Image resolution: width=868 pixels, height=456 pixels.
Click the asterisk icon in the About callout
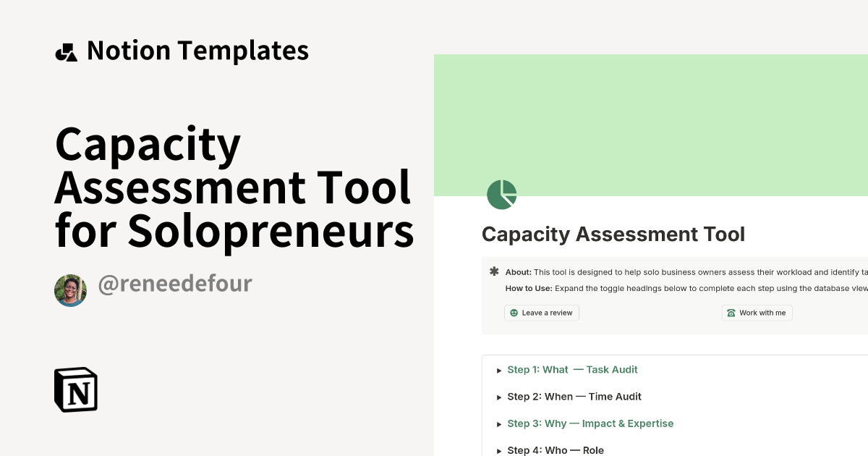(x=494, y=271)
